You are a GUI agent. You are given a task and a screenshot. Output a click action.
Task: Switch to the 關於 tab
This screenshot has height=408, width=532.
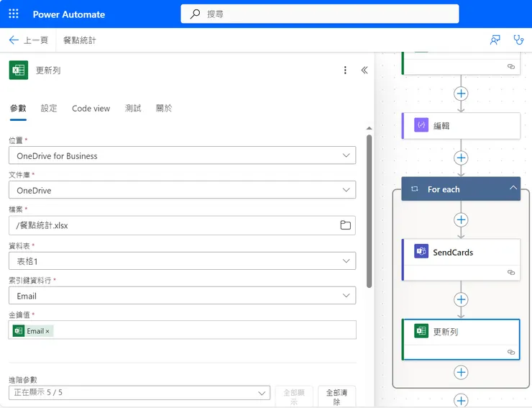click(164, 109)
